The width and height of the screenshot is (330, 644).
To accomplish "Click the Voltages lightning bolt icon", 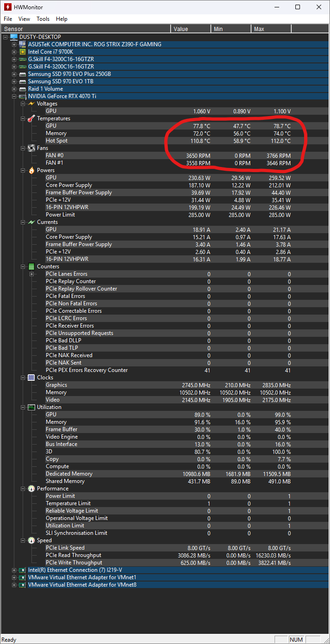I will (x=31, y=104).
